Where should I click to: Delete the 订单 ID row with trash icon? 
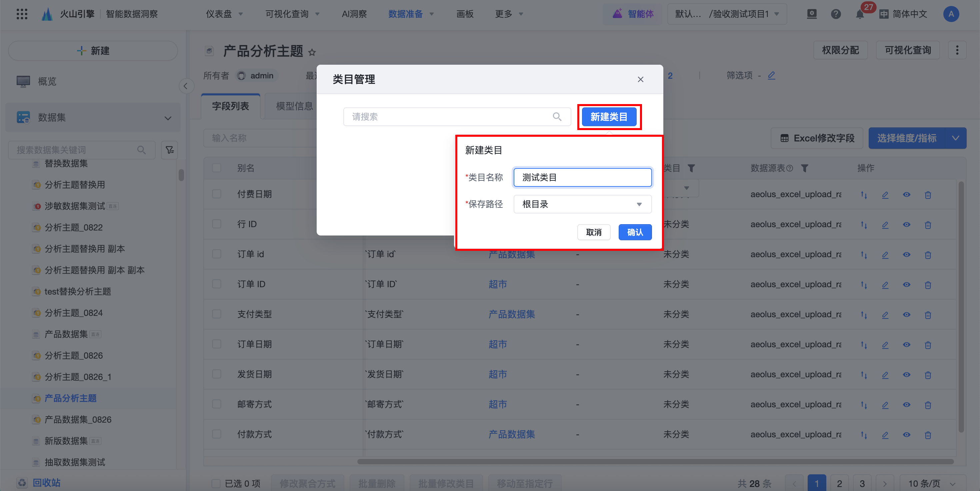(928, 285)
